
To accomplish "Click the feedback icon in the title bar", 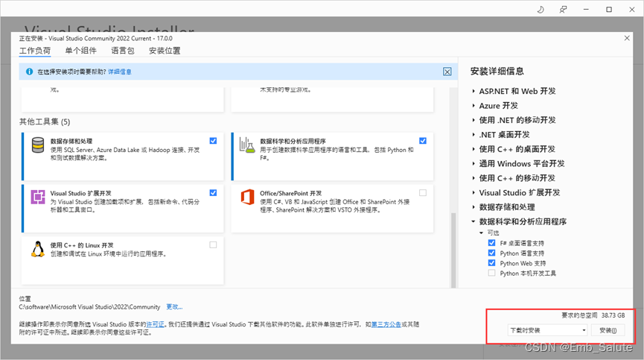I will click(x=563, y=10).
